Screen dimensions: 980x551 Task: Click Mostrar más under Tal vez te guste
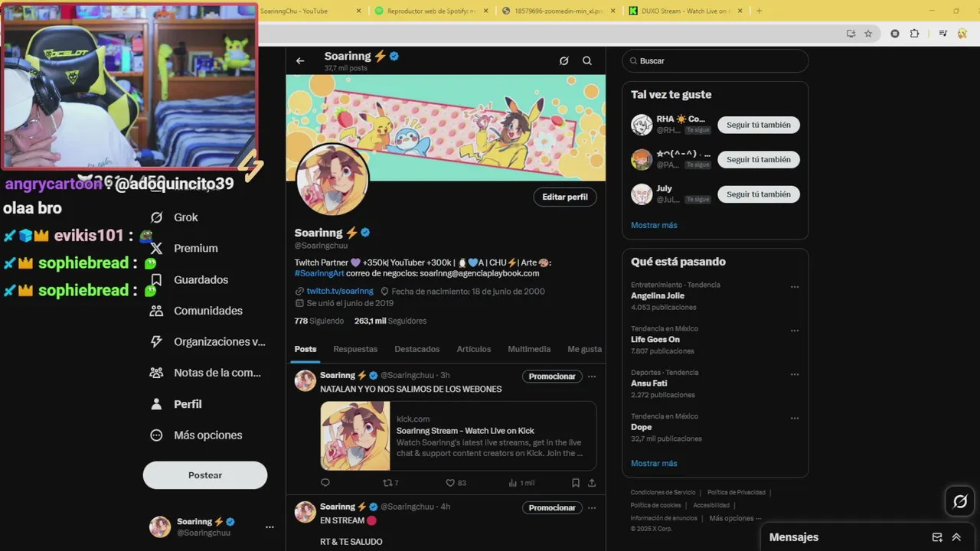pos(654,225)
